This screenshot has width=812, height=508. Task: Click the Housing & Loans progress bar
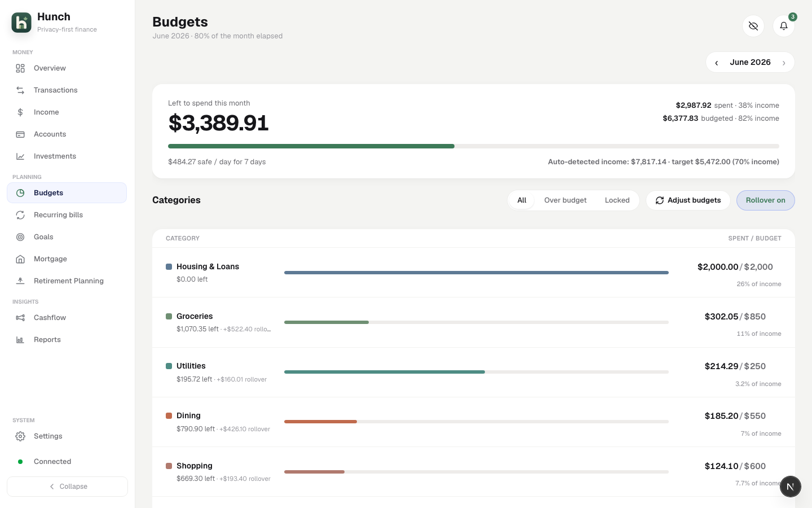point(476,273)
